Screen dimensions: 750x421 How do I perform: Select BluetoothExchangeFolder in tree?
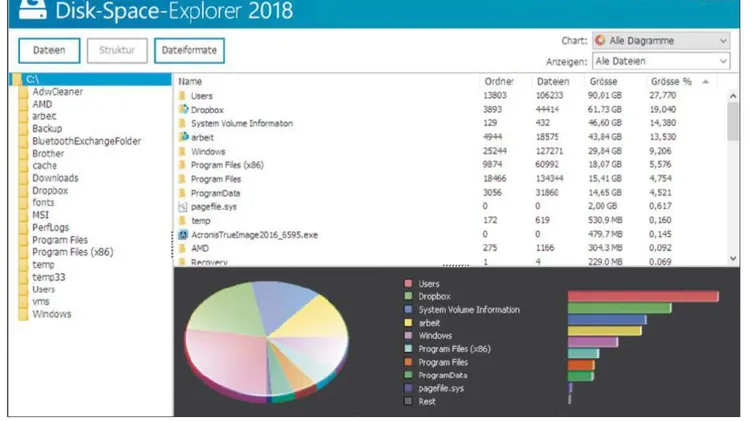click(87, 141)
